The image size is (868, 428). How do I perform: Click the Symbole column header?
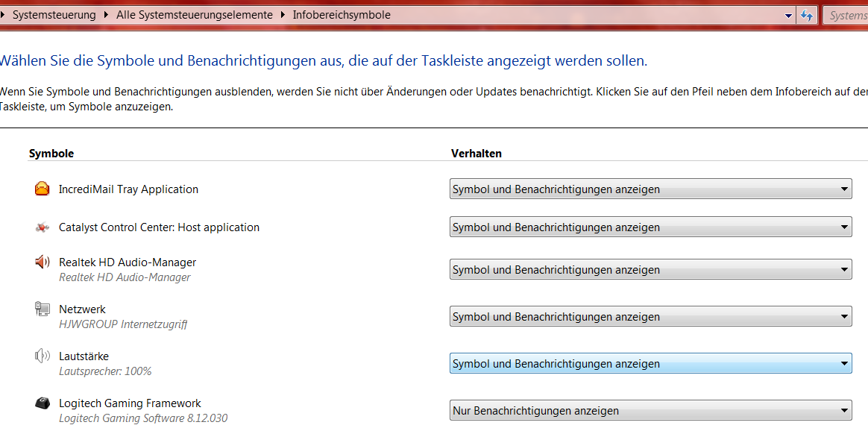51,154
